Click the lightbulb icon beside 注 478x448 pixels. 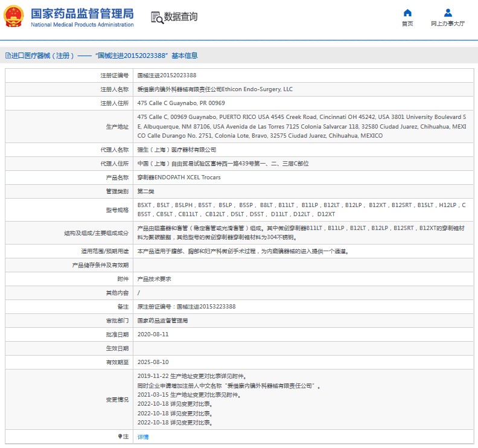tap(119, 437)
